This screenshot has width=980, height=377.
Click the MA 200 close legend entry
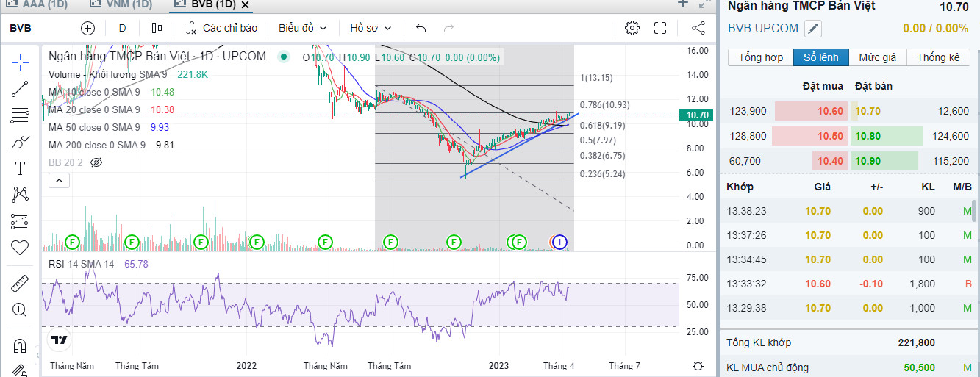pos(97,145)
